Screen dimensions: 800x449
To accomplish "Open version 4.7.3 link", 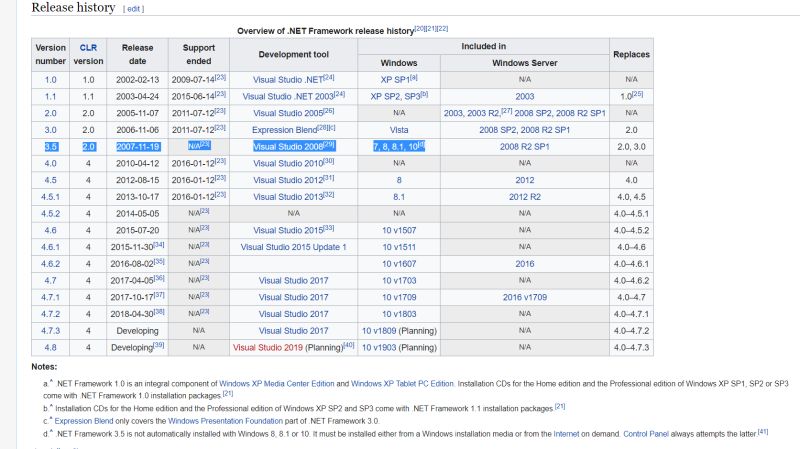I will click(51, 331).
